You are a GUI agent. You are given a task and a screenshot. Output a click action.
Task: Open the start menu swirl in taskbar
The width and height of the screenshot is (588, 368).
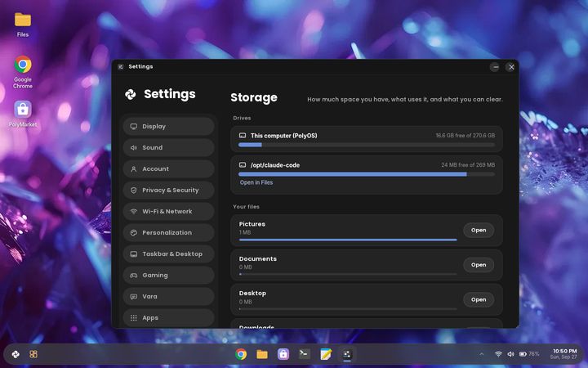16,354
